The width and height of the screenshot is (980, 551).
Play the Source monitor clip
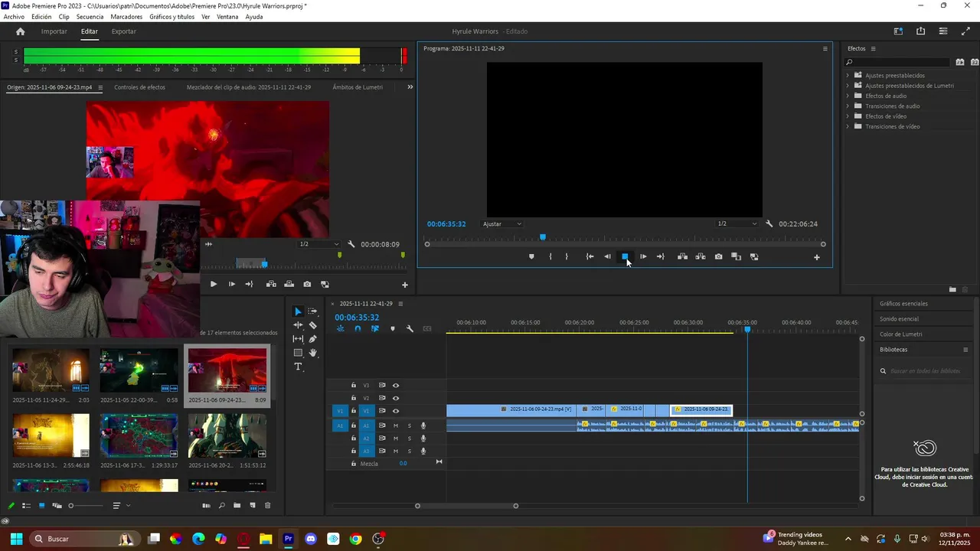[214, 285]
